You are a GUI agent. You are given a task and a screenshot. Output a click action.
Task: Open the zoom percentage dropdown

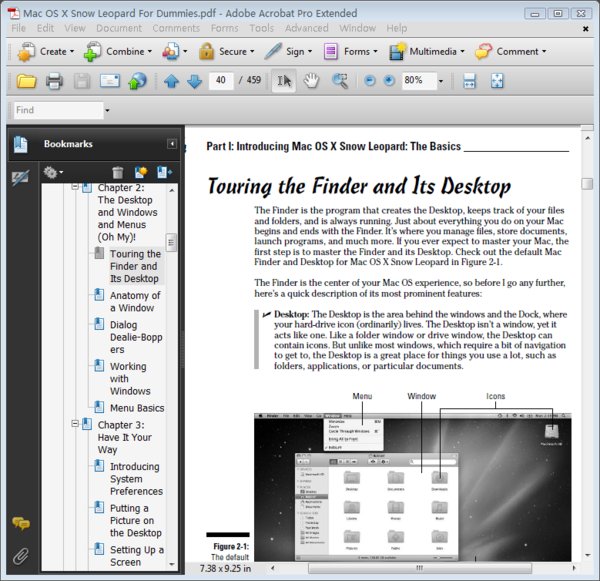click(x=440, y=81)
